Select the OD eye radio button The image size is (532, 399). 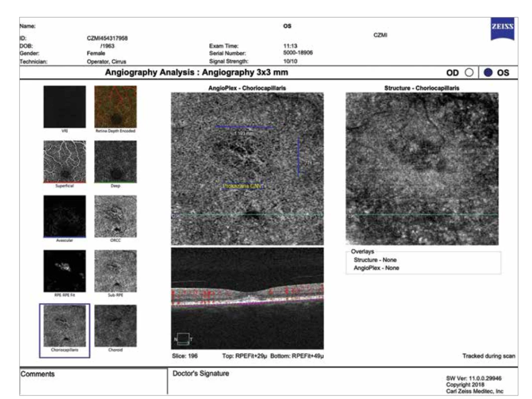pyautogui.click(x=469, y=72)
